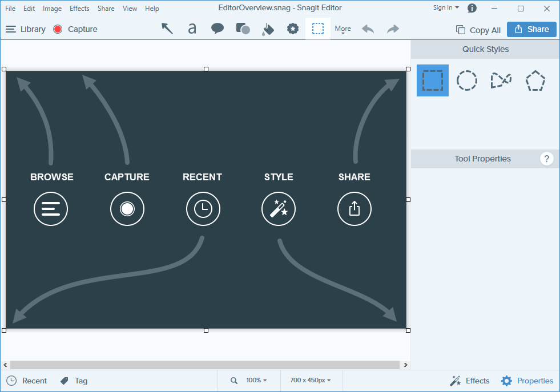Choose freehand selection quick style
The image size is (560, 392).
(501, 80)
